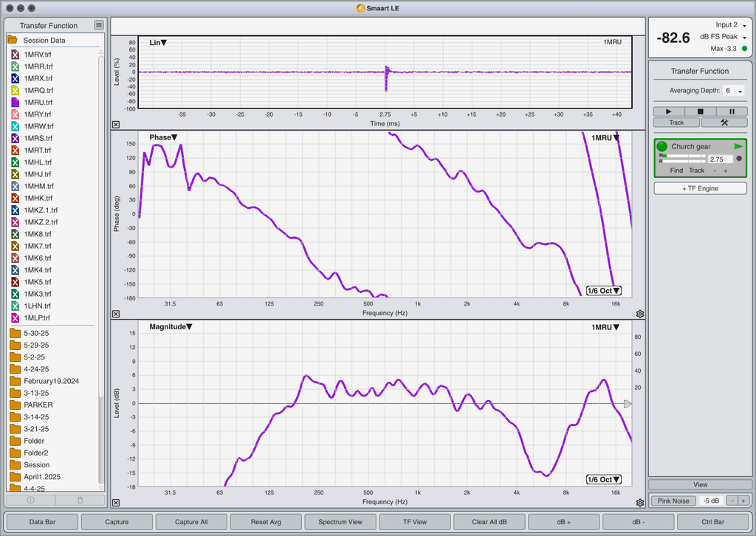
Task: Open the Averaging Depth dropdown
Action: click(734, 91)
